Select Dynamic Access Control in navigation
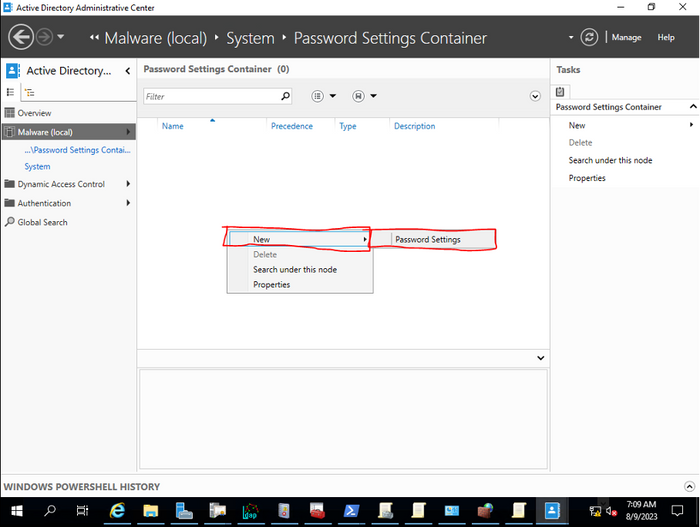700x527 pixels. click(61, 184)
